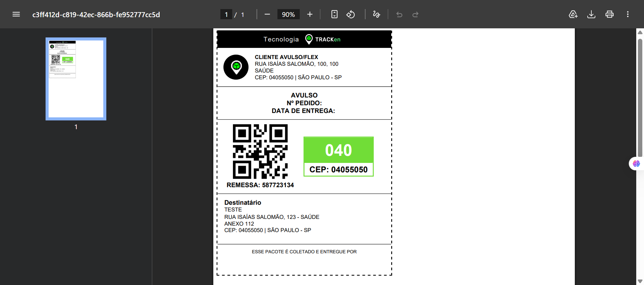The image size is (644, 285).
Task: Select the text 'DATA DE ENTREGA:'
Action: click(x=303, y=111)
